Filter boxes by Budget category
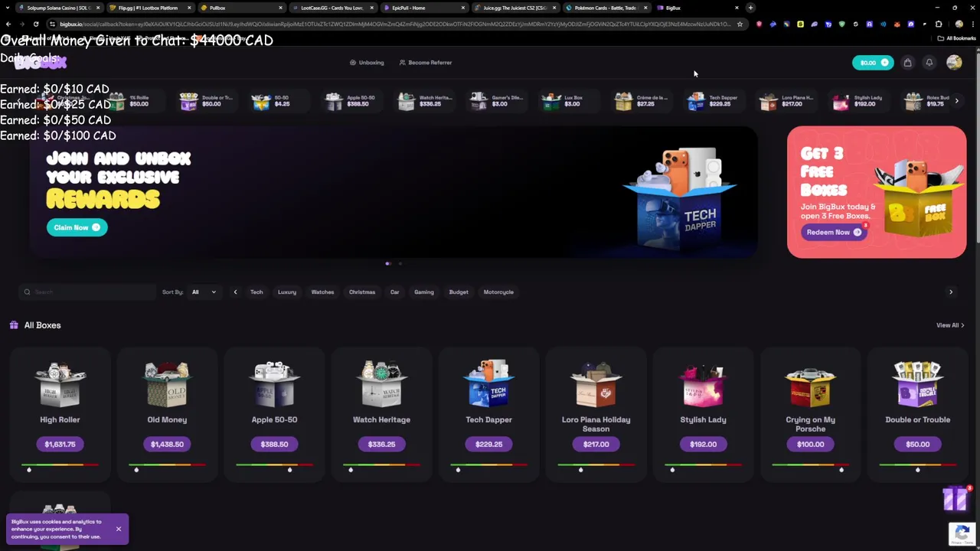980x551 pixels. tap(459, 292)
